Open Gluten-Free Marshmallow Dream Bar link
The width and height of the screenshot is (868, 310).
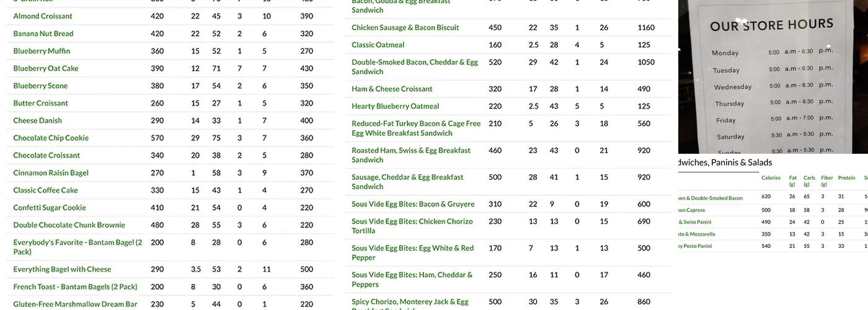(75, 304)
